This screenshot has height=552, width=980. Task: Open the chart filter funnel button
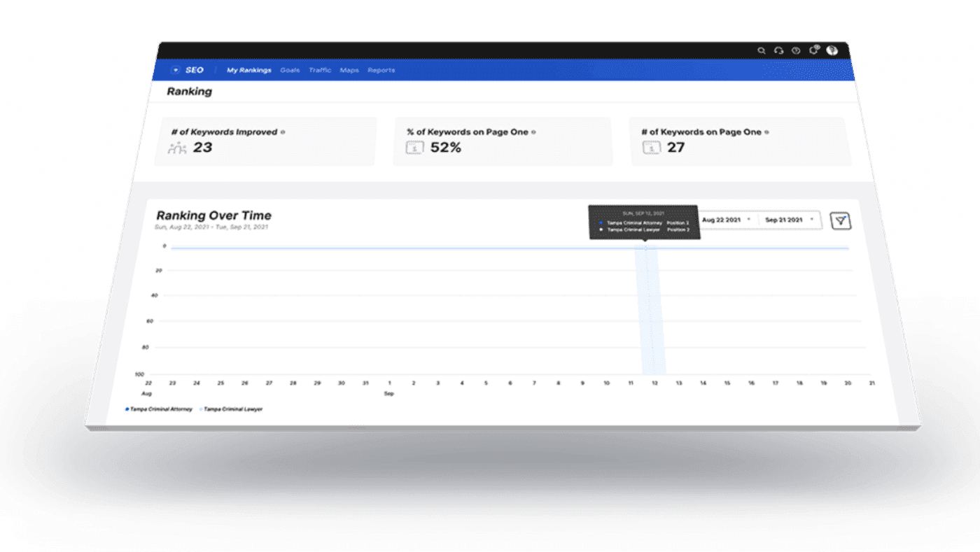point(841,220)
